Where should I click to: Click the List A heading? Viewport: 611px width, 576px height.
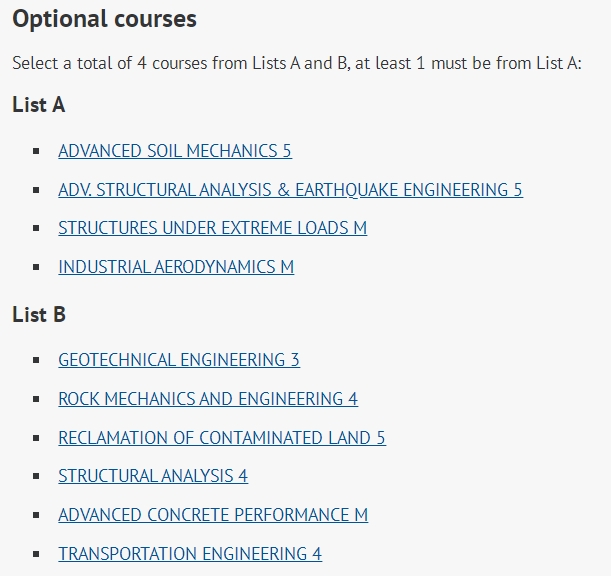(x=39, y=105)
